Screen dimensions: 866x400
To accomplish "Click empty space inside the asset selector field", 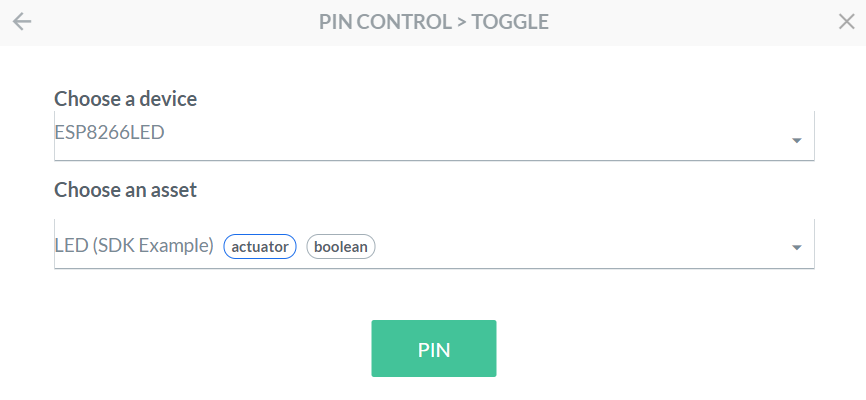I will point(580,245).
